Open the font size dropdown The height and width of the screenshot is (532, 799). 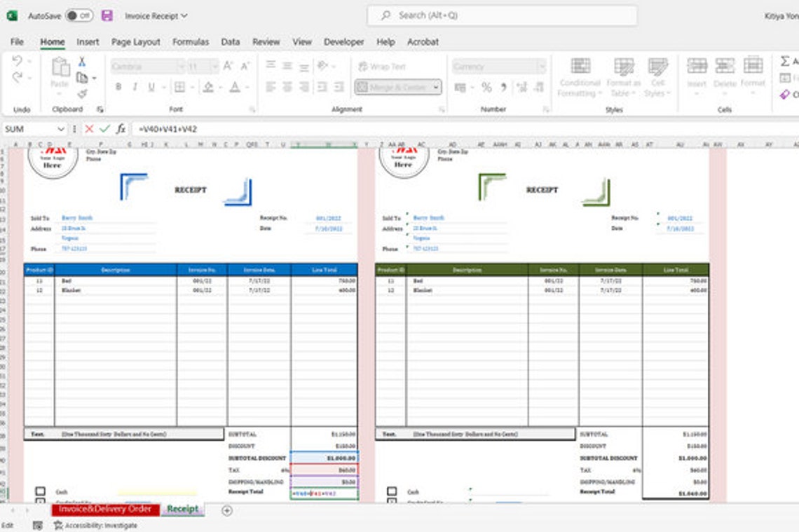tap(214, 67)
